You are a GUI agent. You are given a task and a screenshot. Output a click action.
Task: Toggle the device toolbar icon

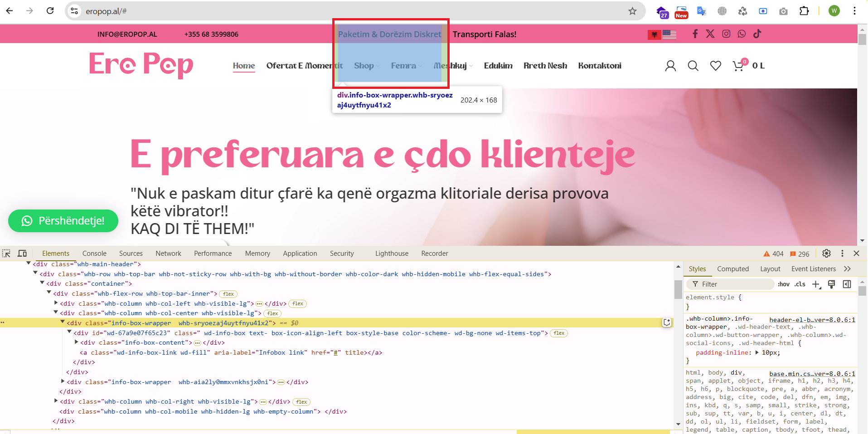tap(22, 253)
